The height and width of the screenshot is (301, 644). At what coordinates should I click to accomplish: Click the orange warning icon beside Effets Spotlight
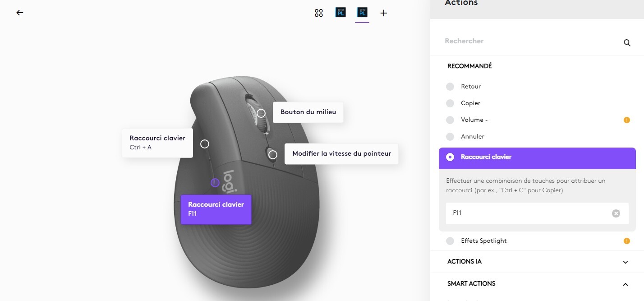626,241
